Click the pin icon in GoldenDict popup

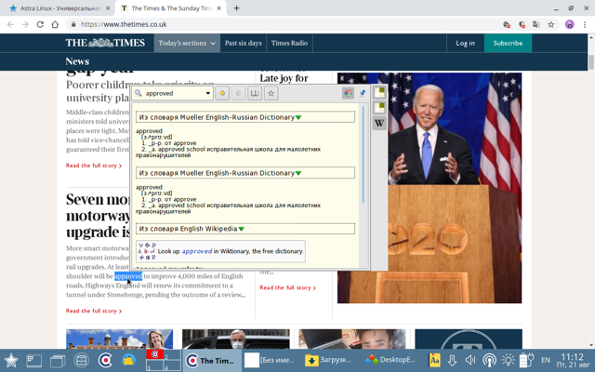pyautogui.click(x=362, y=93)
